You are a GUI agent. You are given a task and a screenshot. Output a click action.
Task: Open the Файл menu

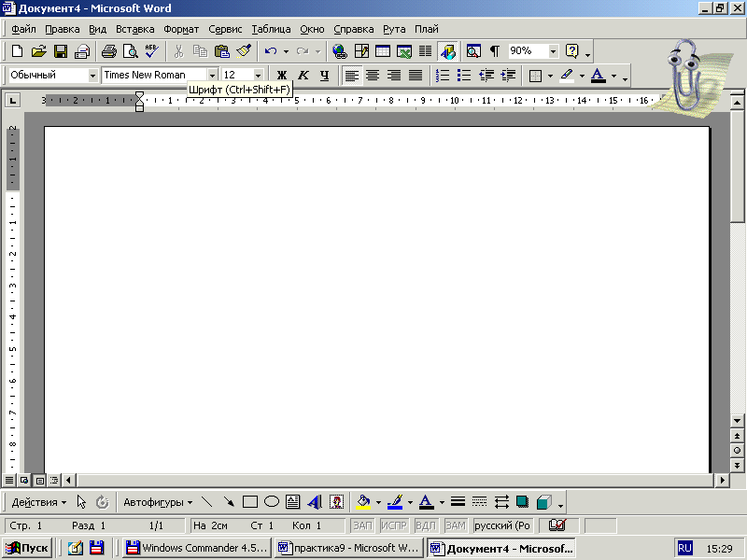tap(23, 29)
